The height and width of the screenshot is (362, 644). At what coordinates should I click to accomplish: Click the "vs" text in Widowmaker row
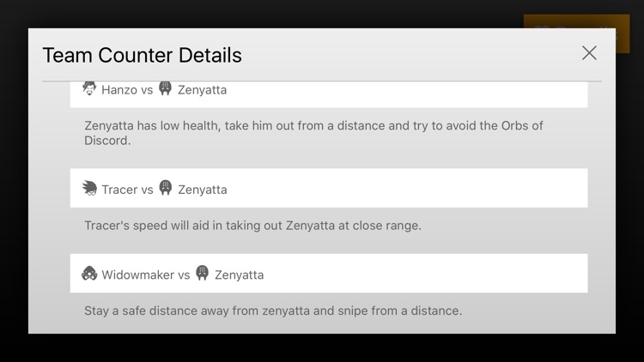(184, 275)
